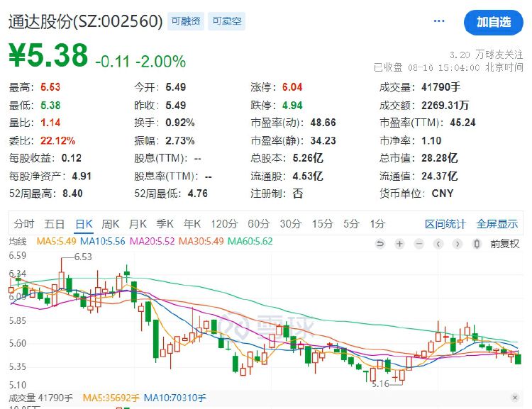
Task: Click the 52周最高 value 8.40
Action: (72, 194)
